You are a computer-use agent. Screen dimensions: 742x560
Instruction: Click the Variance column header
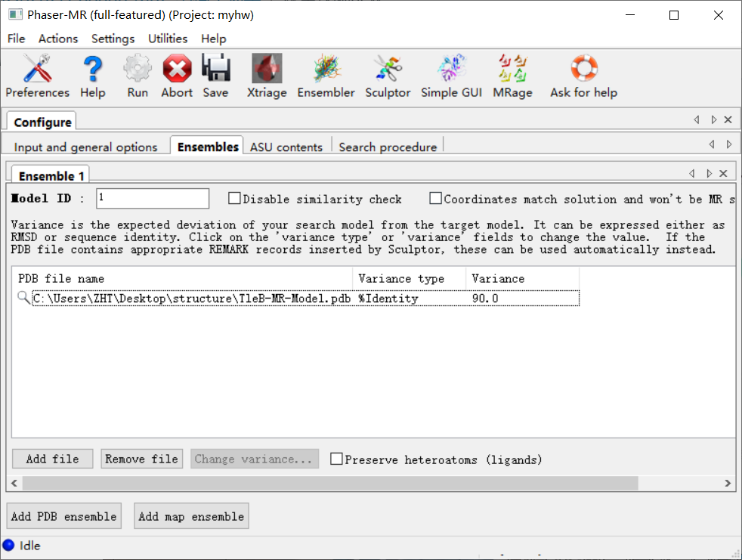(x=522, y=278)
